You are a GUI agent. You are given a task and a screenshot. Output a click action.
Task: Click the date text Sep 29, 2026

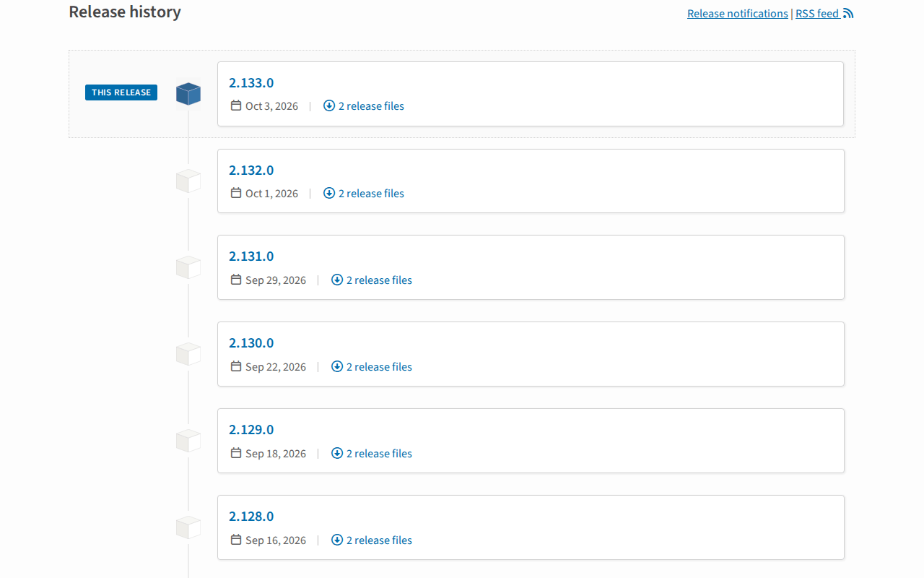tap(276, 280)
